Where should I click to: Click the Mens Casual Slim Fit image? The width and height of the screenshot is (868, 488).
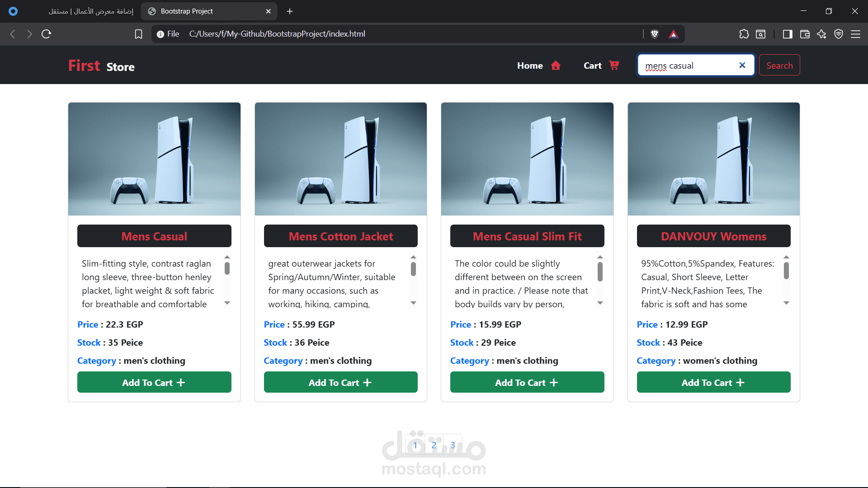click(527, 159)
